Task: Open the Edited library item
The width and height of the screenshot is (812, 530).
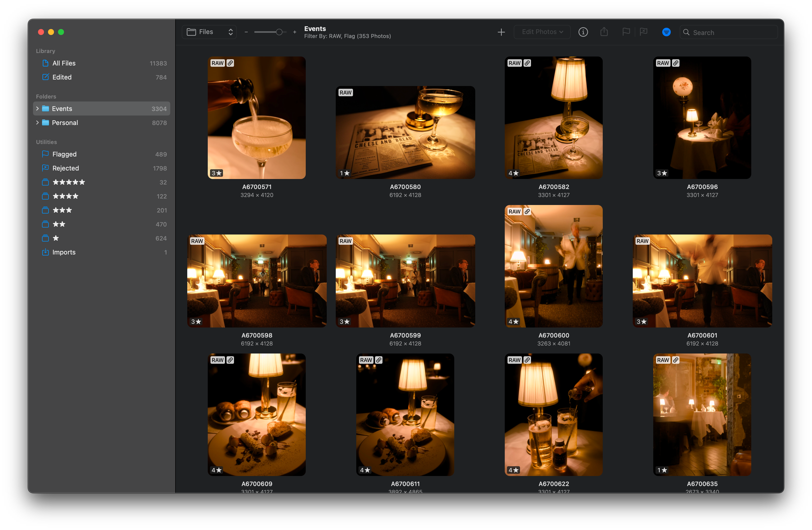Action: (62, 77)
